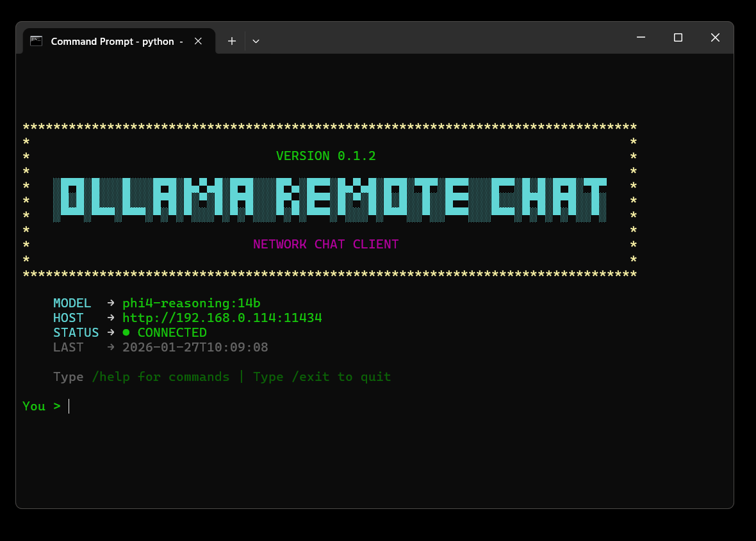This screenshot has height=541, width=756.
Task: Click the VERSION 0.1.2 text
Action: click(x=326, y=156)
